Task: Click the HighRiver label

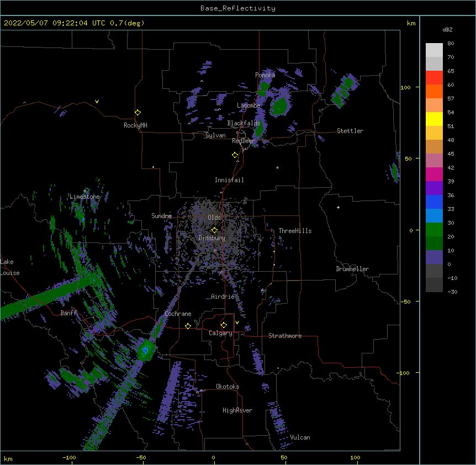Action: (237, 410)
